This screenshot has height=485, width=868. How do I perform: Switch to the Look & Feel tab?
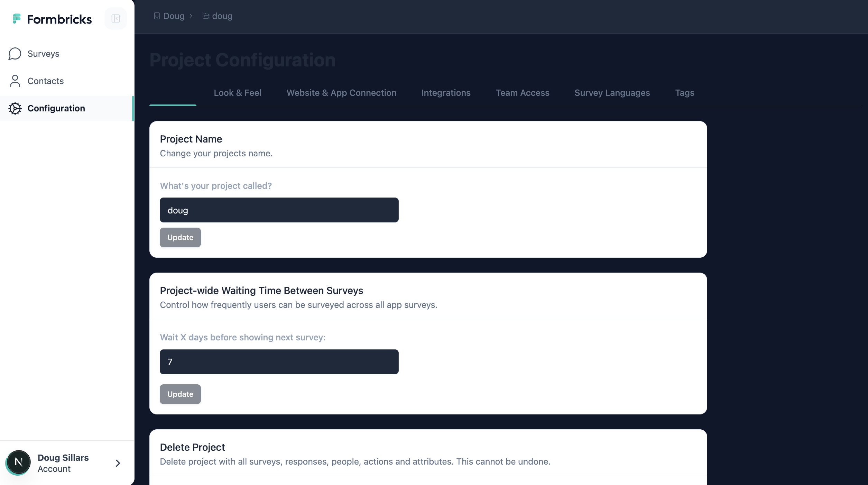(x=237, y=93)
